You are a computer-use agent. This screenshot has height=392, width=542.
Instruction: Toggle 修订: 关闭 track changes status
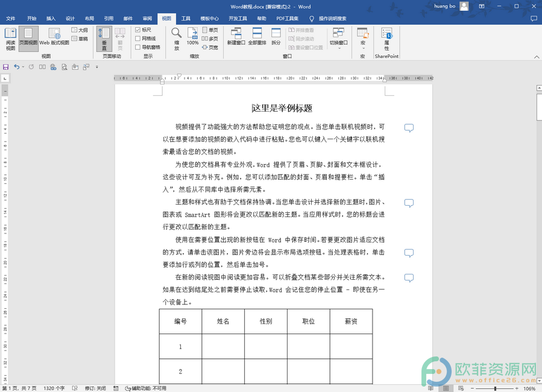[x=95, y=388]
